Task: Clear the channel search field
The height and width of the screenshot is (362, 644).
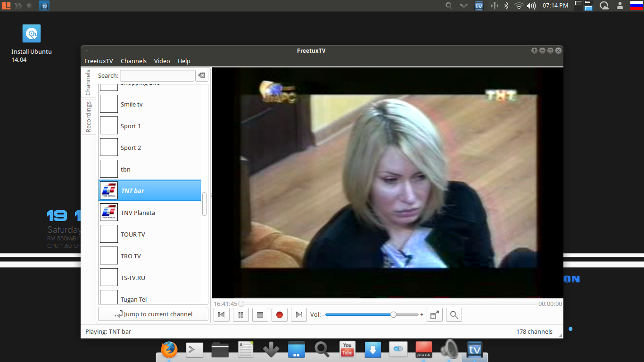Action: (201, 75)
